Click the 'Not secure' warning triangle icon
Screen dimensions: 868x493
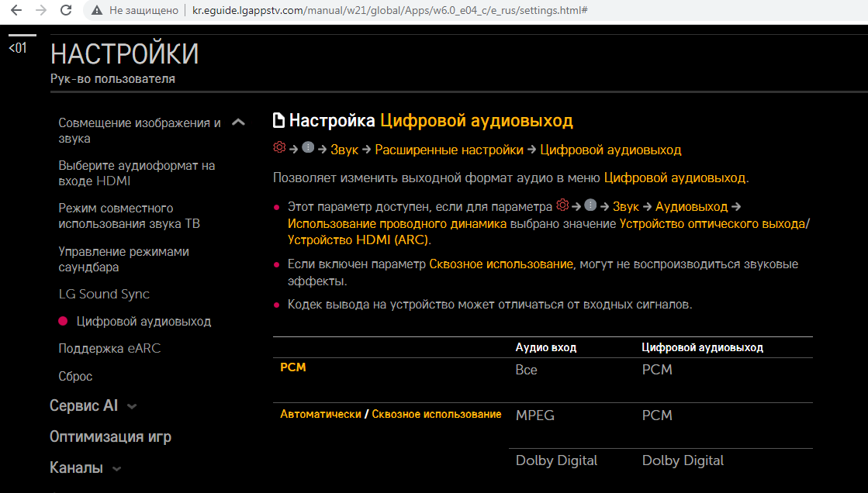point(97,11)
